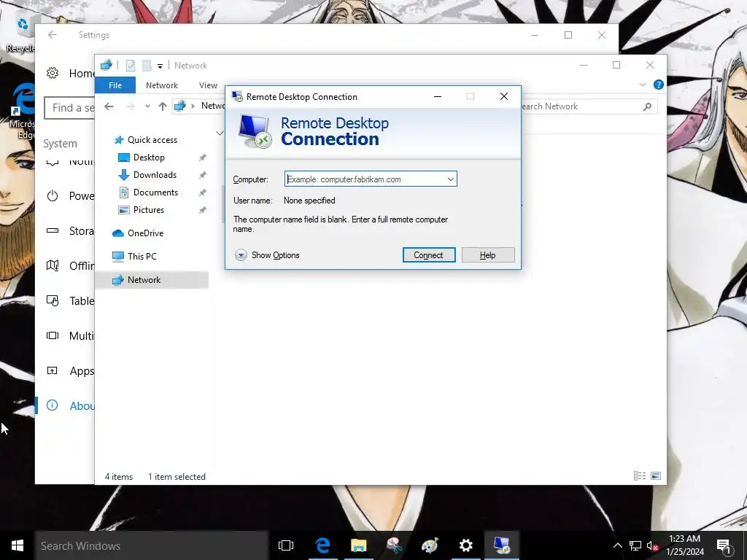
Task: Click the Network icon in address bar
Action: tap(180, 106)
